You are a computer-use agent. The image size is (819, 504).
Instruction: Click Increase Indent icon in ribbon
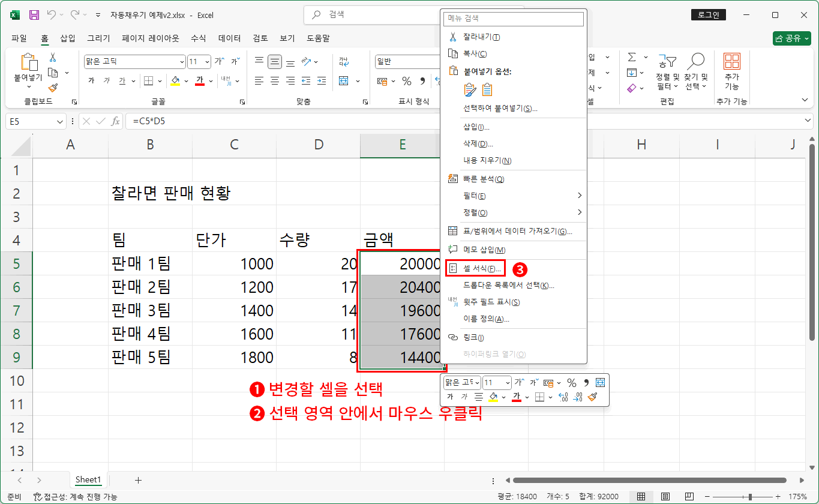tap(322, 80)
